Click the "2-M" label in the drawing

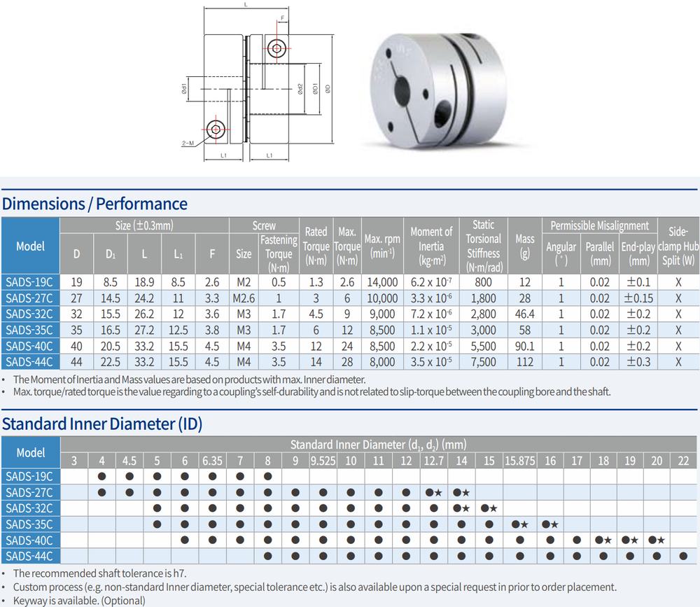coord(188,144)
